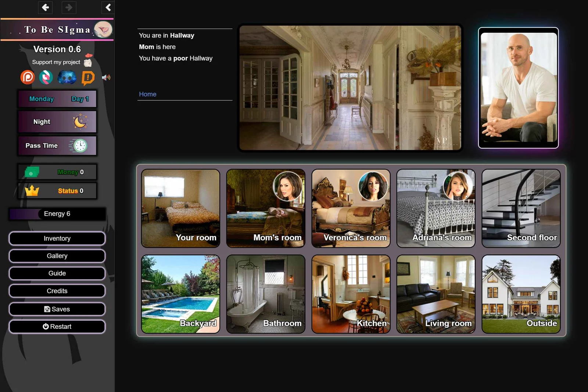Click the back arrow in sidebar
The image size is (588, 392).
point(45,7)
